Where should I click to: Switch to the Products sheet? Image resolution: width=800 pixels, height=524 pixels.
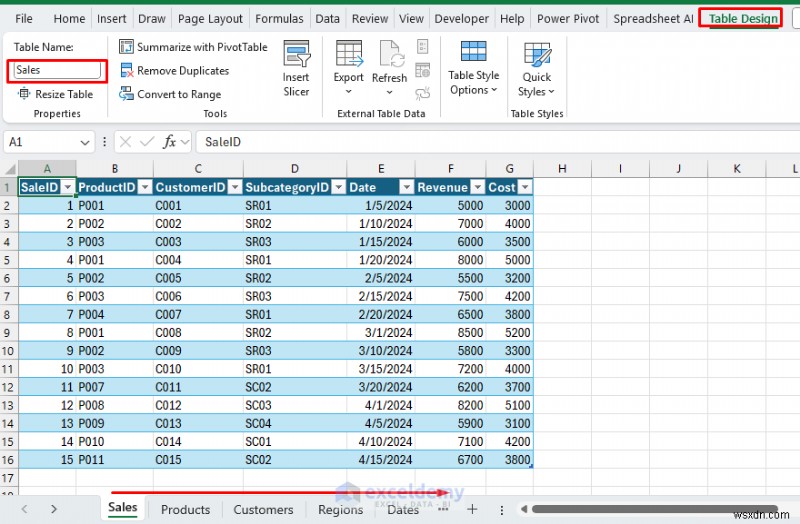[185, 509]
